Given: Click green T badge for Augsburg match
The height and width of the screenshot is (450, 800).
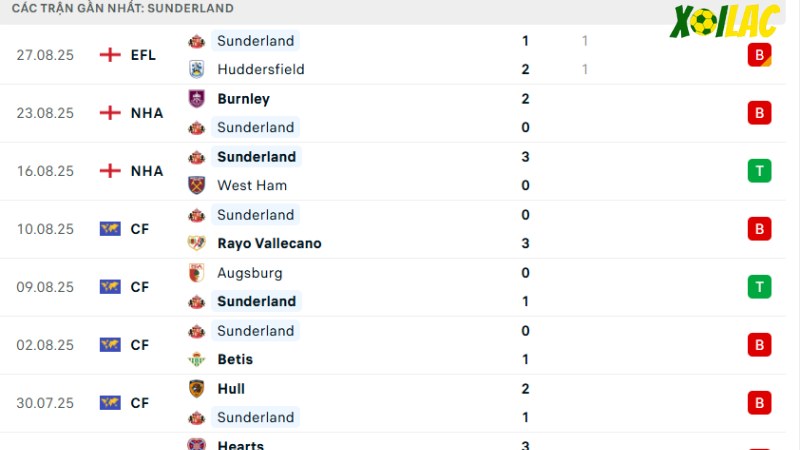Looking at the screenshot, I should [759, 287].
